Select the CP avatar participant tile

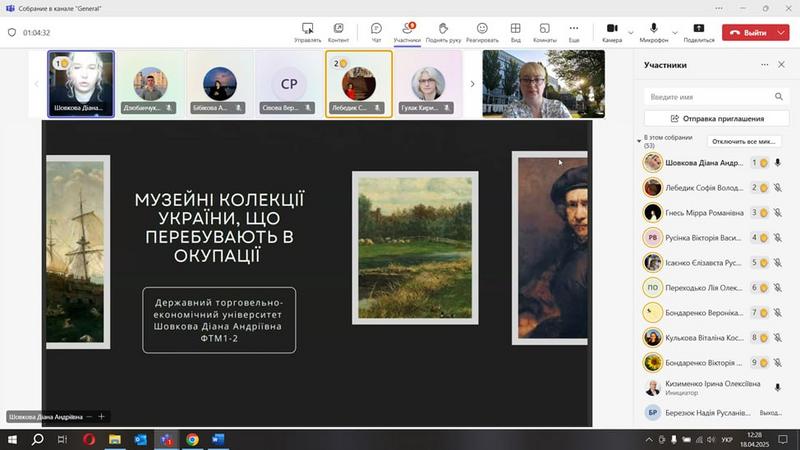289,84
